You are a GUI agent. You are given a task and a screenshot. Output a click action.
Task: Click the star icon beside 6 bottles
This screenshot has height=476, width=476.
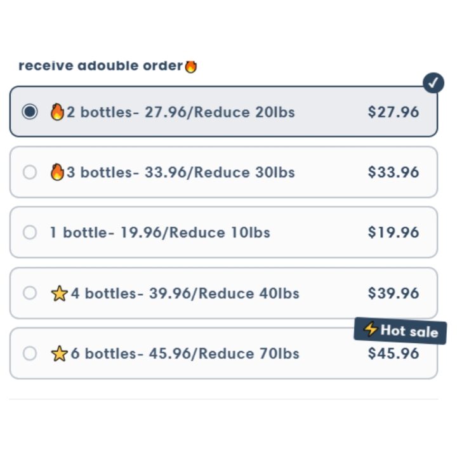click(59, 354)
